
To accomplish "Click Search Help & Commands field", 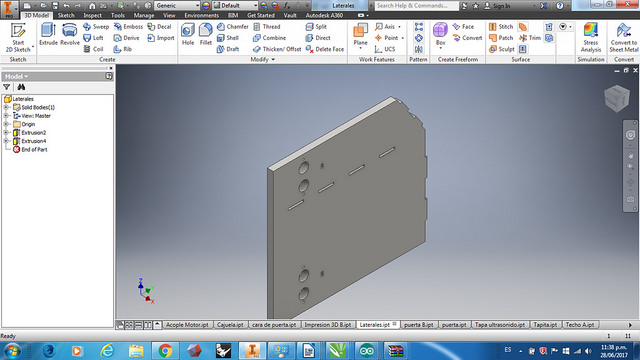I will (416, 6).
